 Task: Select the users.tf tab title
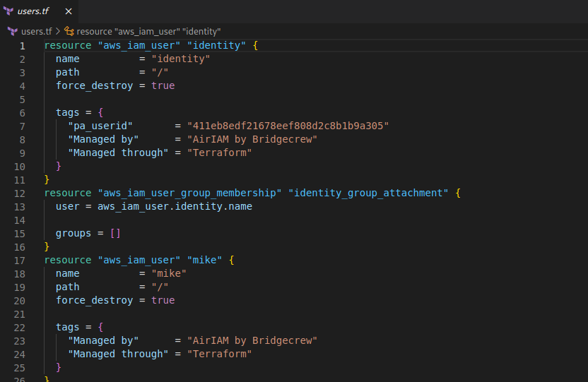35,11
